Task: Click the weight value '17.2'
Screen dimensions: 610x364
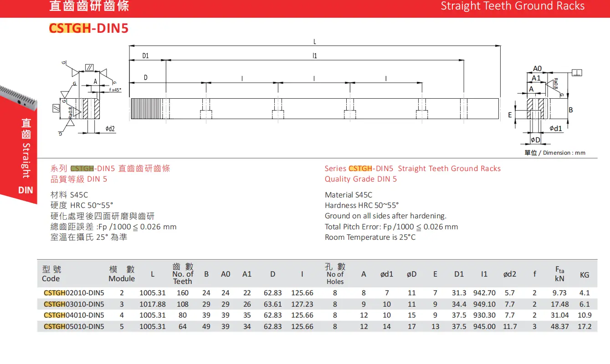Action: coord(584,326)
